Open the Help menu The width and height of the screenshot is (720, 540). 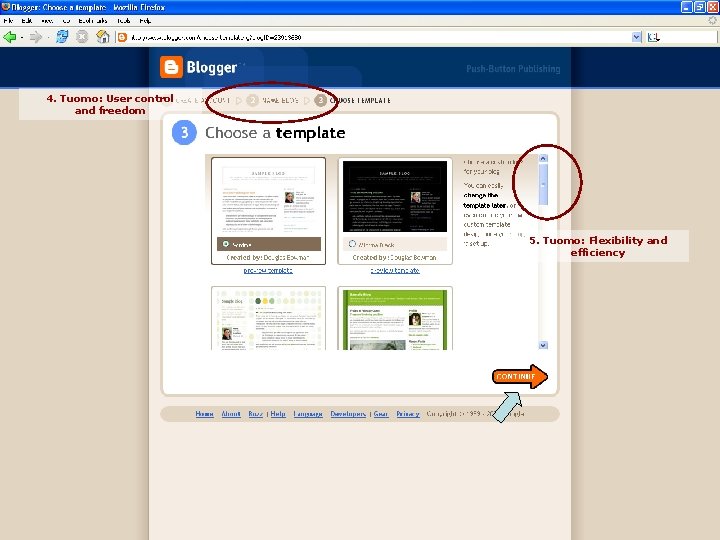coord(145,21)
